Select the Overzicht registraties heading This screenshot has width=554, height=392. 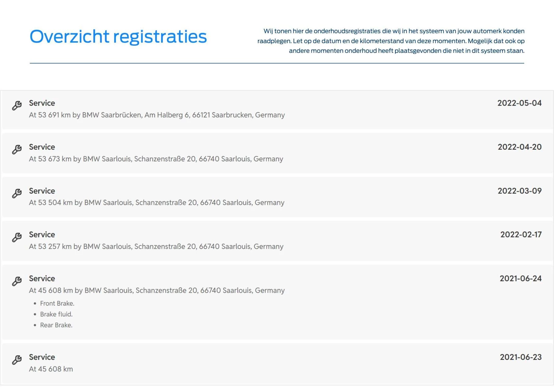pyautogui.click(x=118, y=36)
